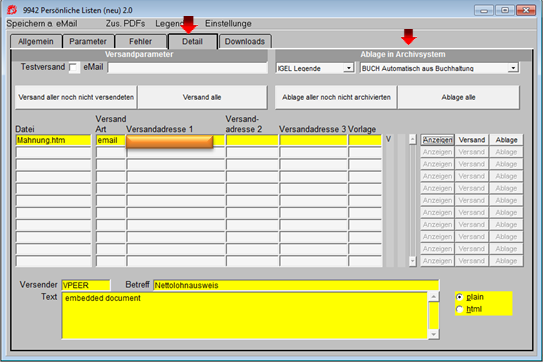Open the Speichern a. eMail menu
Image resolution: width=543 pixels, height=363 pixels.
pos(42,24)
